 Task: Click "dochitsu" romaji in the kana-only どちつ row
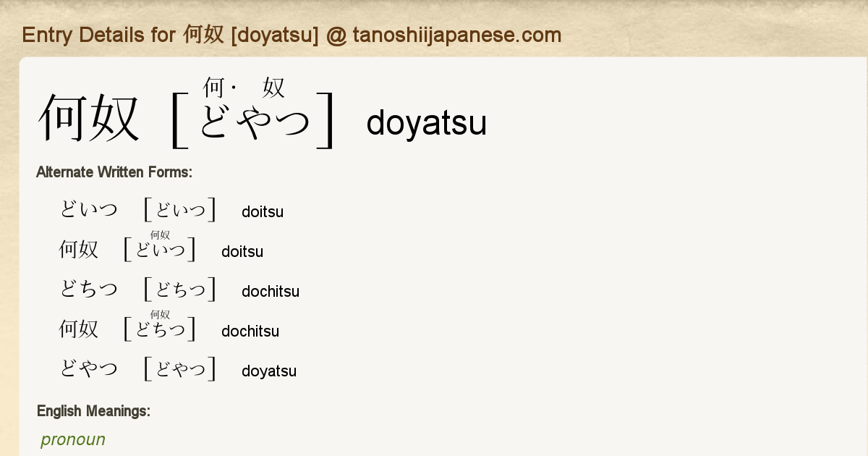click(271, 292)
